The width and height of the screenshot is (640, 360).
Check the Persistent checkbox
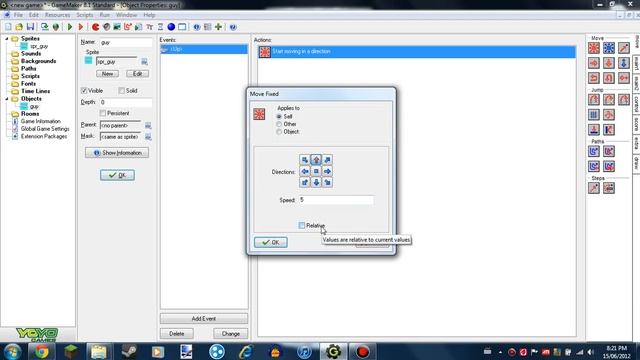102,113
